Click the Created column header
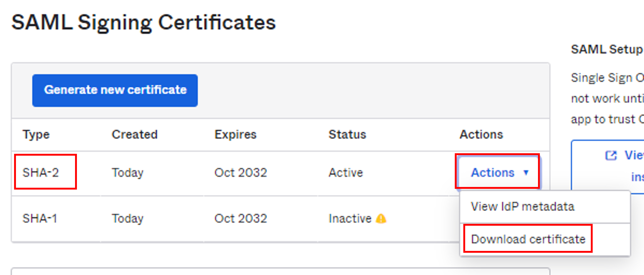This screenshot has height=275, width=644. click(x=135, y=134)
